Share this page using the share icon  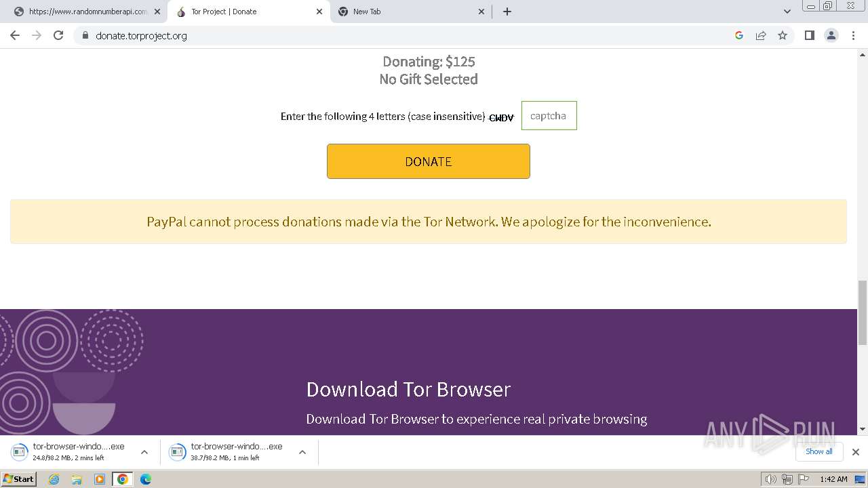pos(761,35)
